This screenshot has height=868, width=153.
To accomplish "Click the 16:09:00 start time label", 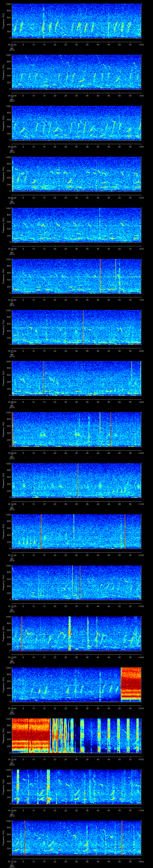I will pyautogui.click(x=12, y=453).
